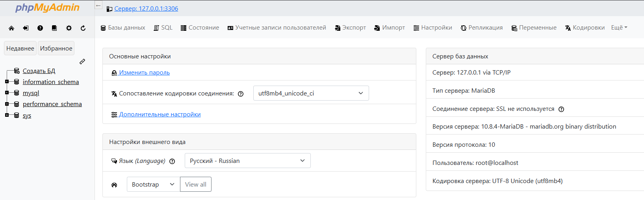Click database icon beside mysql
The image size is (644, 200).
pos(17,93)
